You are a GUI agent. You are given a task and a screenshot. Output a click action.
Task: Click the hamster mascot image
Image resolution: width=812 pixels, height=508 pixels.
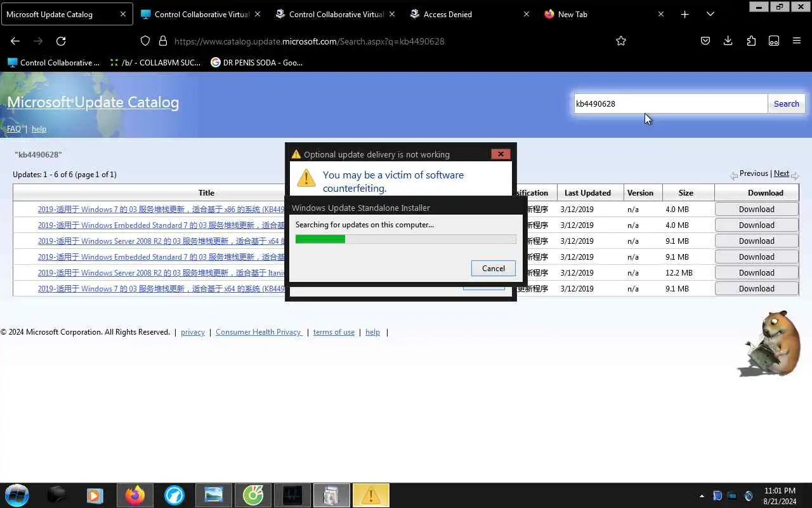click(x=770, y=344)
